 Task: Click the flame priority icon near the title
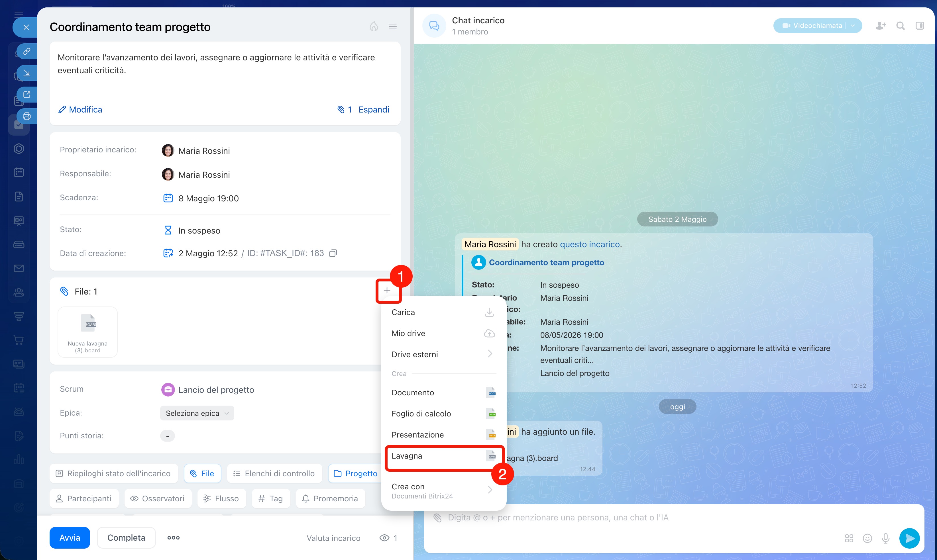374,26
